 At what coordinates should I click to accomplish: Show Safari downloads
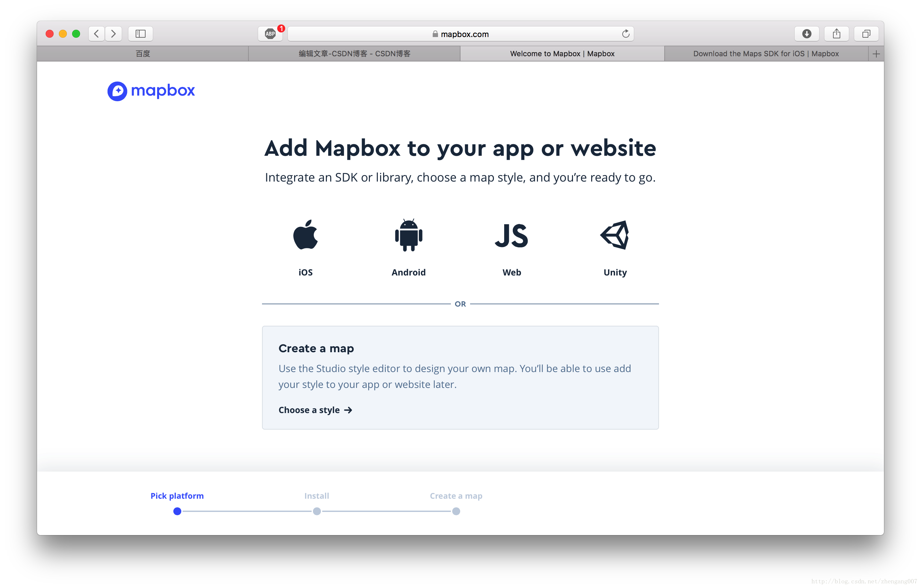(x=807, y=34)
